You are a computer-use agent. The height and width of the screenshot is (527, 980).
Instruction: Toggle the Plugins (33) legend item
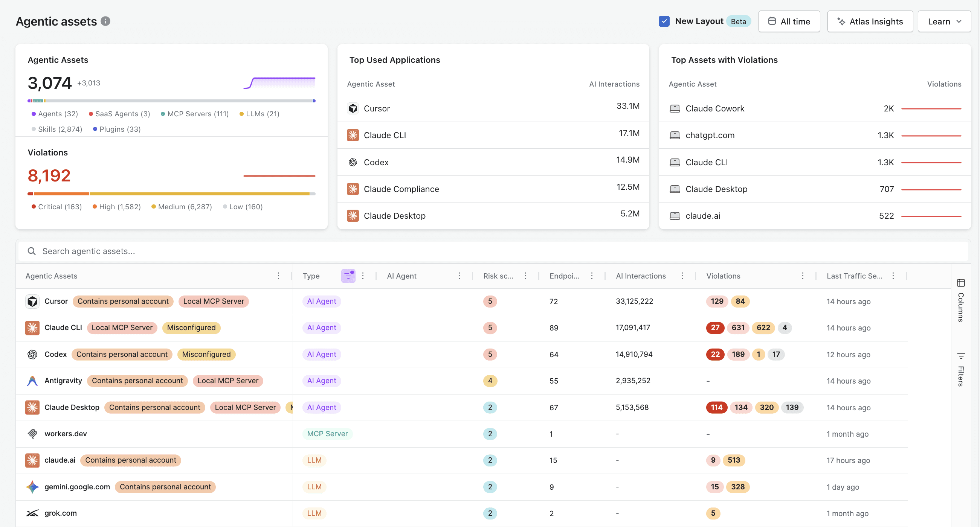pyautogui.click(x=117, y=129)
